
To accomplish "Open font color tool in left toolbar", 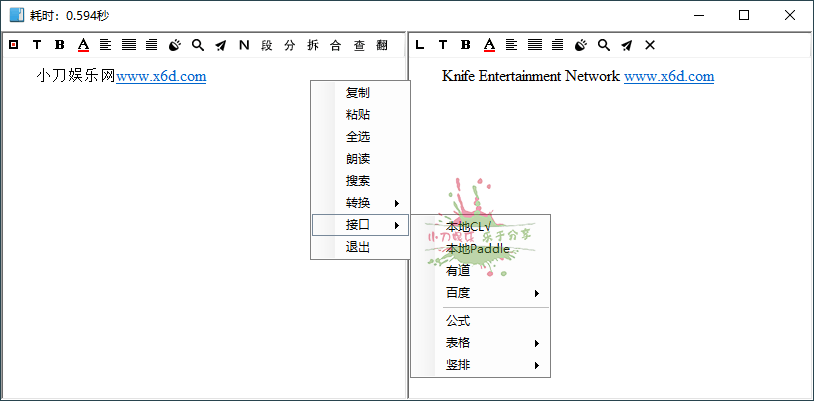I will pyautogui.click(x=83, y=44).
